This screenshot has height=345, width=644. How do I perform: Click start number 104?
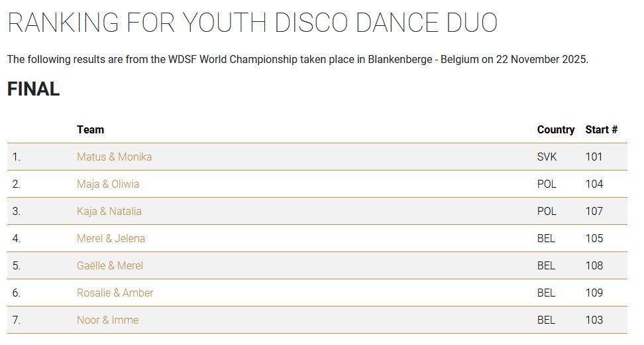tap(594, 184)
